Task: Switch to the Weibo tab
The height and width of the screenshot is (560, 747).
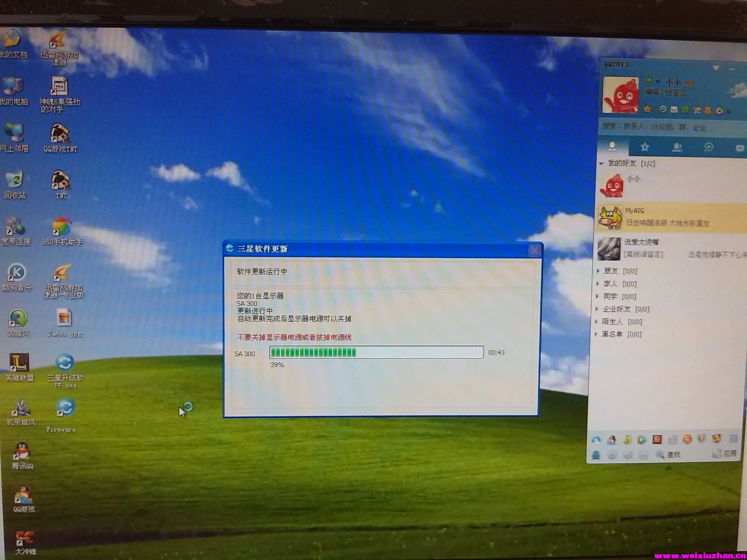Action: click(708, 147)
